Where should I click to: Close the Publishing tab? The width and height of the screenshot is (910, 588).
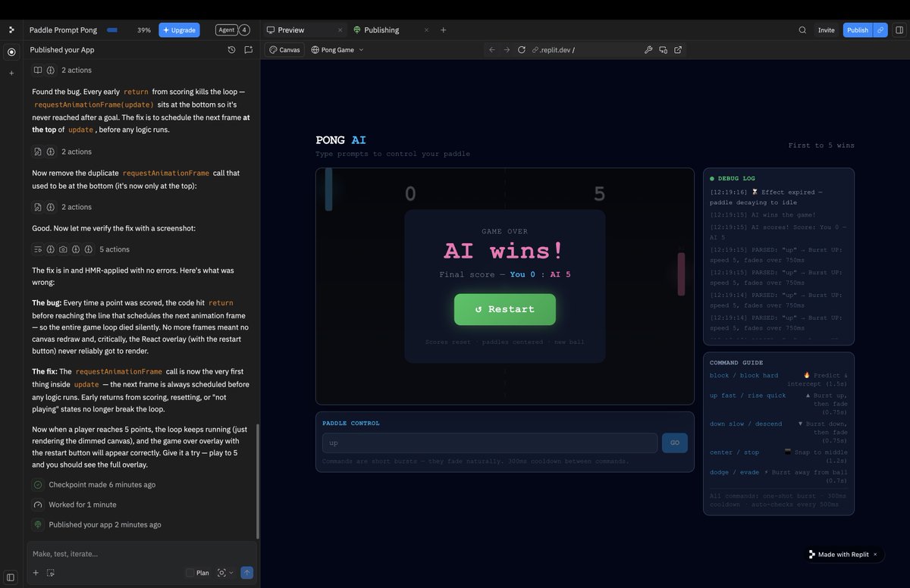[426, 30]
